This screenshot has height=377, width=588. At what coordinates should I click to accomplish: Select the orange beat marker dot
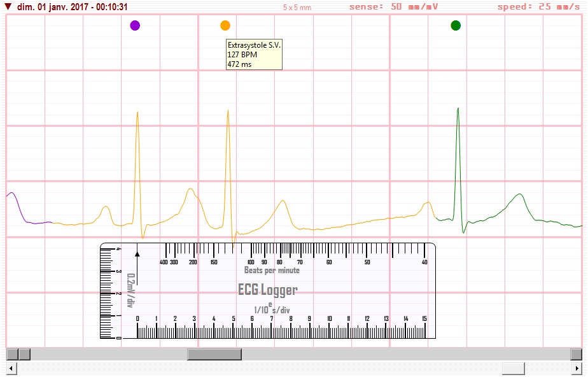point(225,27)
